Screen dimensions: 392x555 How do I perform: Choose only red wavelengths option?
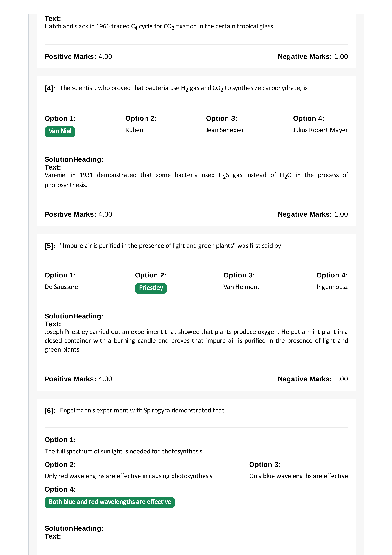[x=128, y=476]
